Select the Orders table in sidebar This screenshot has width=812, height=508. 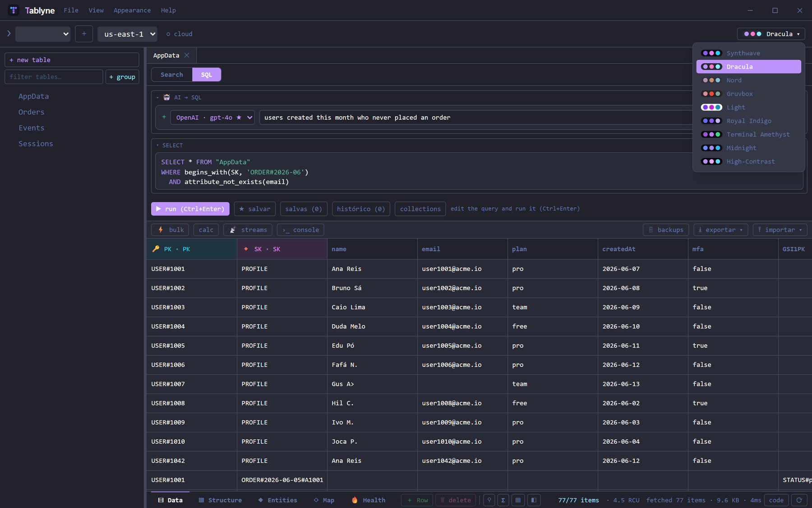[x=32, y=112]
